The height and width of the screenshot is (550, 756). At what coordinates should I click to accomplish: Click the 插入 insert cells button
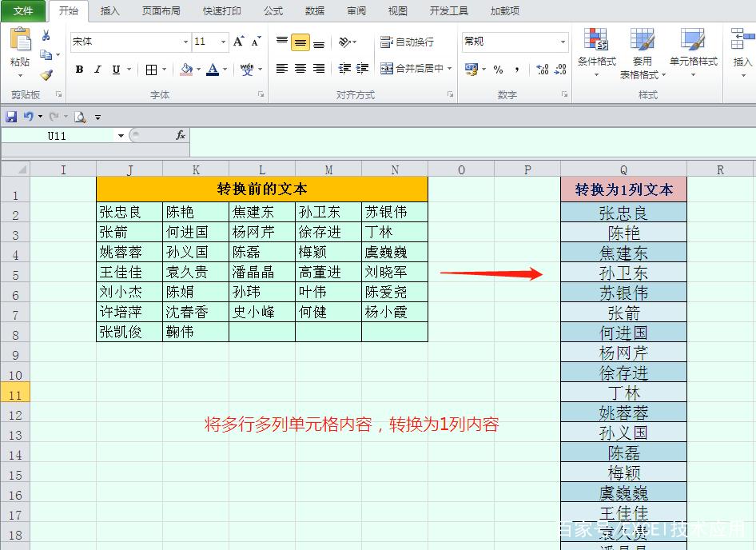click(x=742, y=53)
